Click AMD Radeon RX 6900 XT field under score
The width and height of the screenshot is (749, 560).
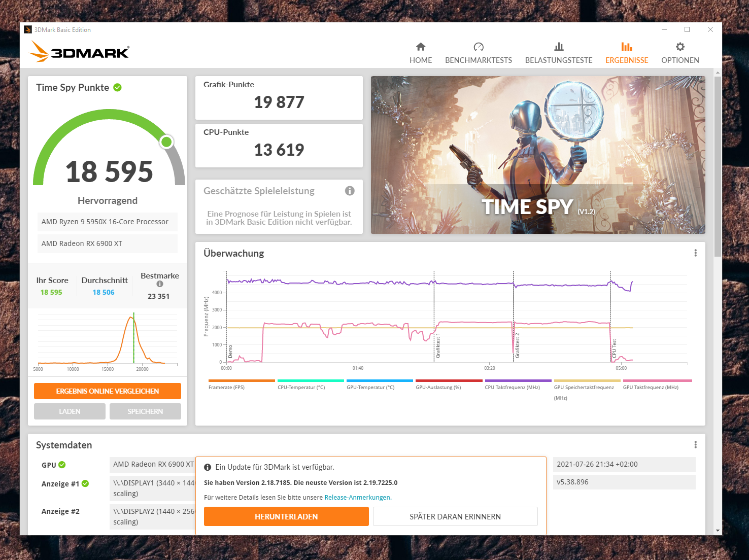(108, 243)
